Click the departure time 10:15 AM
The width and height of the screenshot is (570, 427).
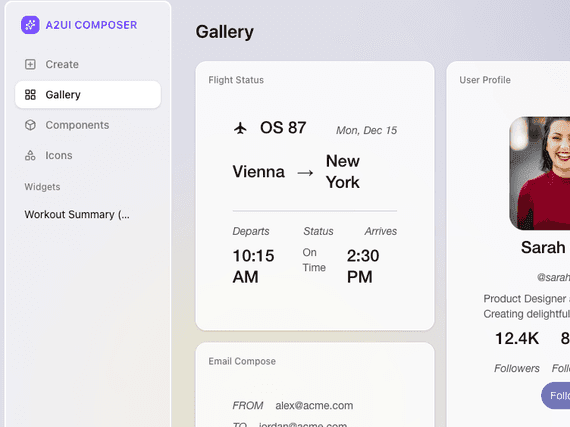(x=253, y=266)
